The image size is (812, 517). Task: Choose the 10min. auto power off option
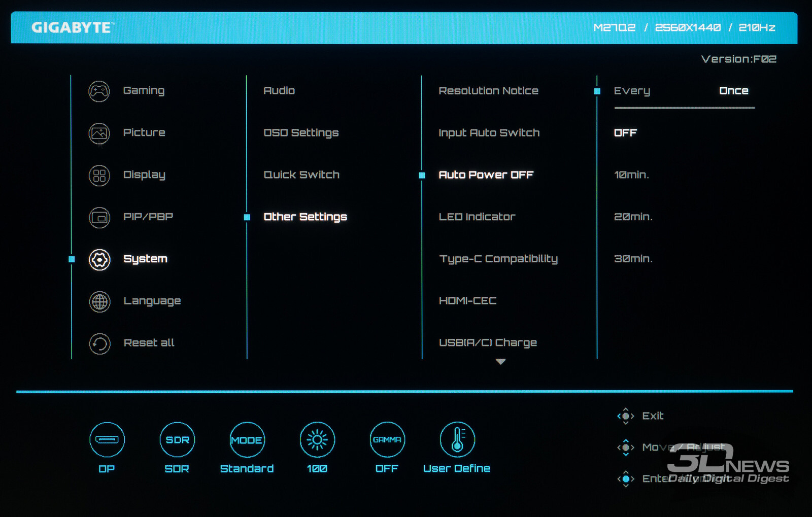[x=631, y=175]
